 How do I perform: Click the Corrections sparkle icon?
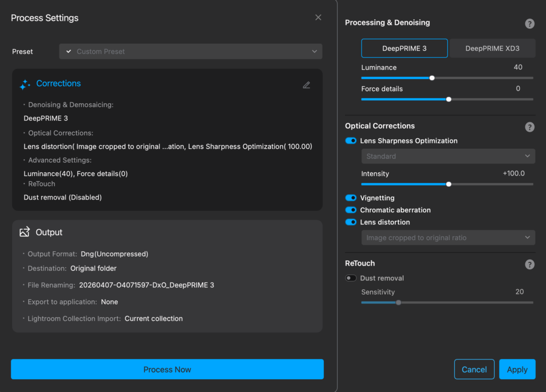pyautogui.click(x=25, y=84)
